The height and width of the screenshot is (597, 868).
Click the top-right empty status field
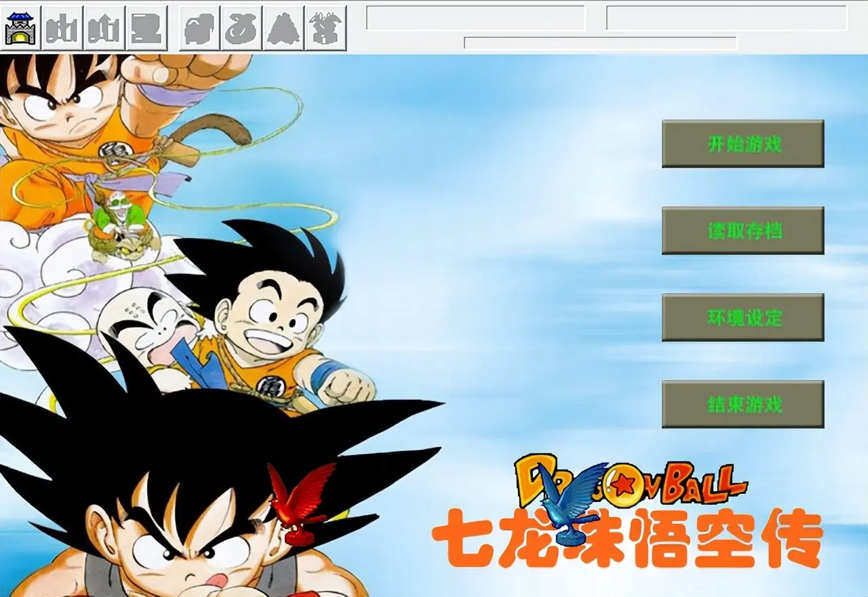pyautogui.click(x=726, y=18)
